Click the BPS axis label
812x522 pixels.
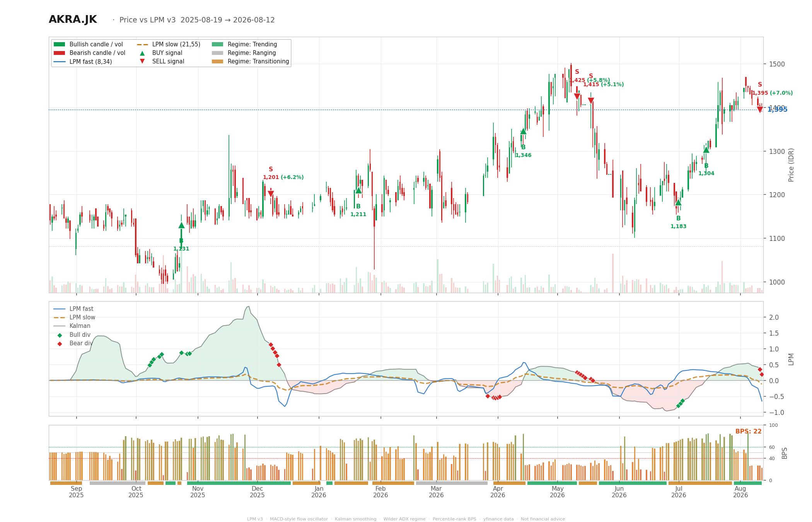click(x=784, y=453)
